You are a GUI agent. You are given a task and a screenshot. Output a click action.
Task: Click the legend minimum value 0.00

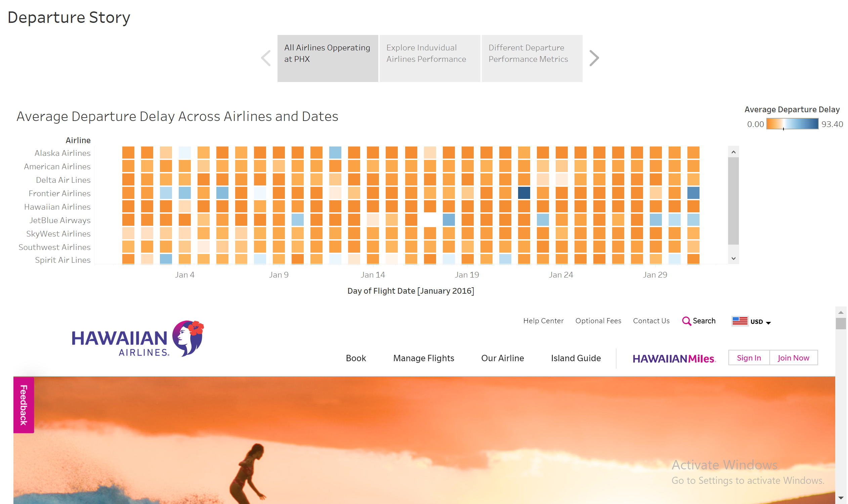click(756, 124)
